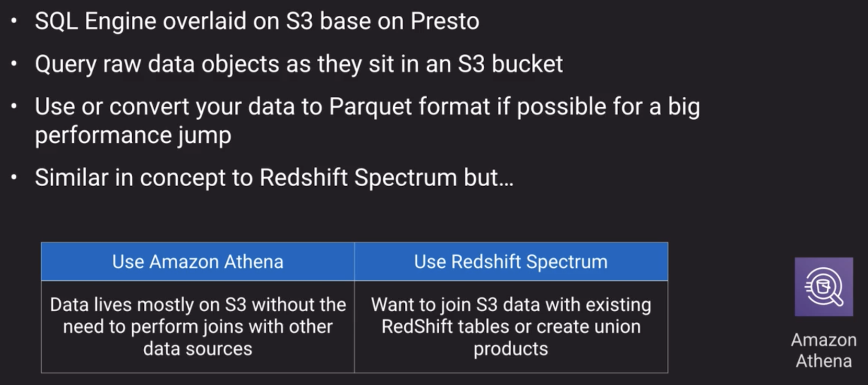
Task: Click the word Parquet in third bullet
Action: [x=371, y=107]
